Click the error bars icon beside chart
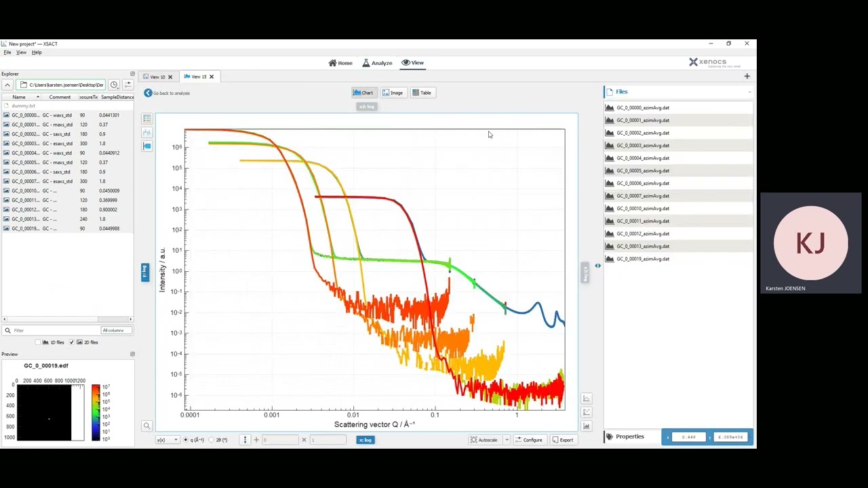 tap(146, 132)
